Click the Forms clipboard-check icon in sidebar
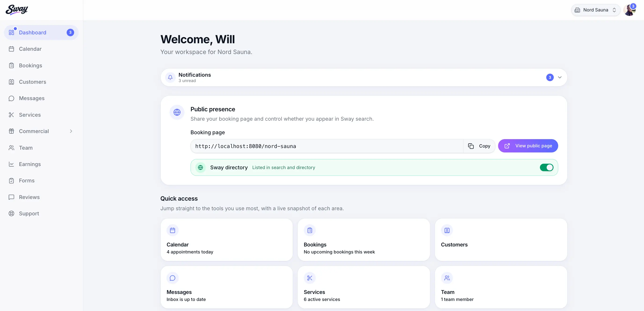Image resolution: width=644 pixels, height=311 pixels. click(x=11, y=181)
